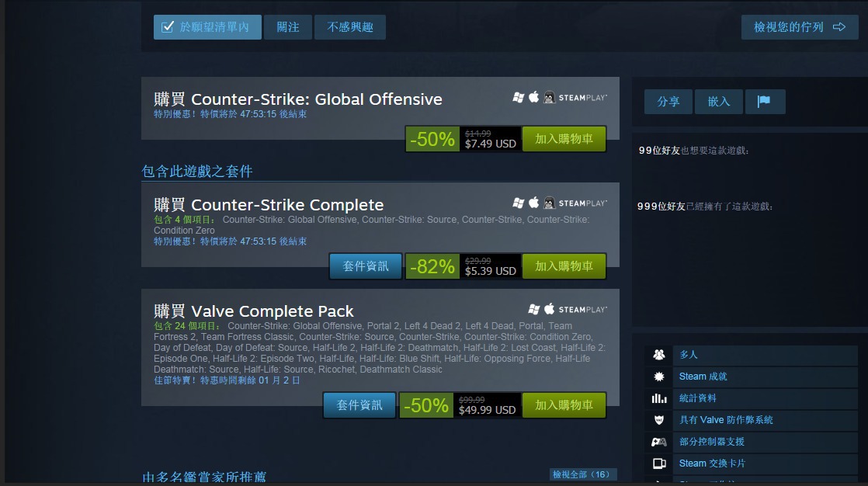
Task: Click the 嵌入 embed button
Action: click(x=718, y=101)
